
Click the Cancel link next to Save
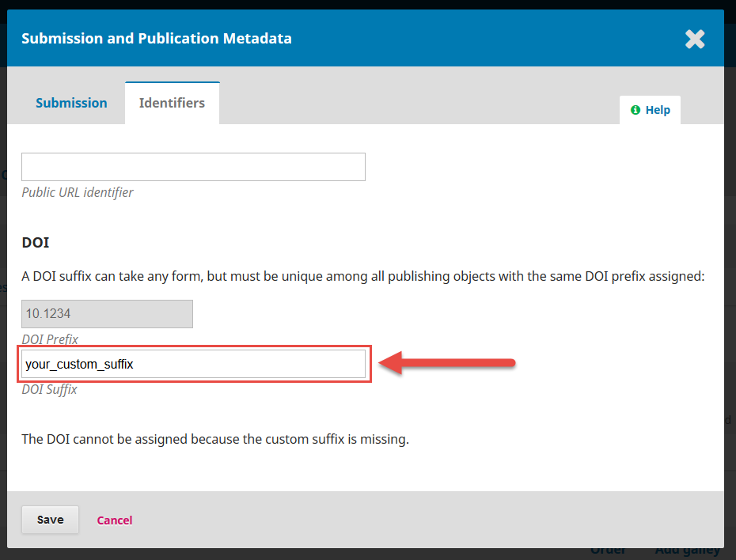pyautogui.click(x=114, y=520)
